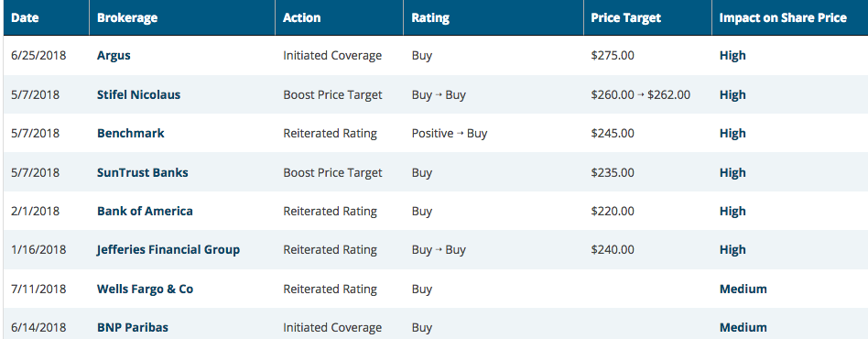The image size is (868, 339).
Task: Sort by Impact on Share Price header
Action: 783,17
